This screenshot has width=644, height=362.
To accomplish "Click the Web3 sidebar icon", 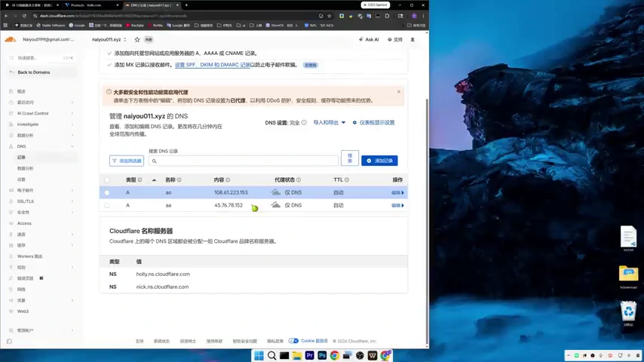I will click(11, 311).
